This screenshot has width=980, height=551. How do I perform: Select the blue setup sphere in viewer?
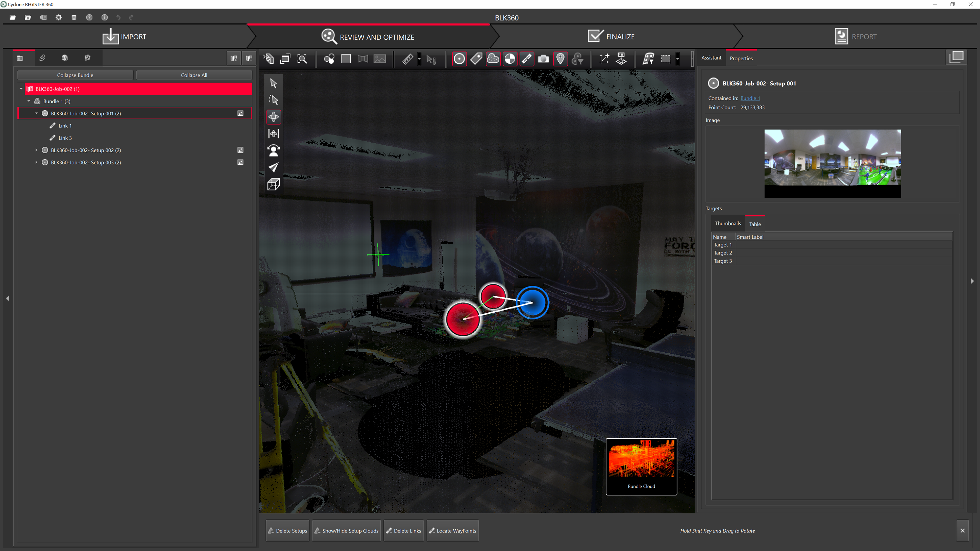click(533, 303)
